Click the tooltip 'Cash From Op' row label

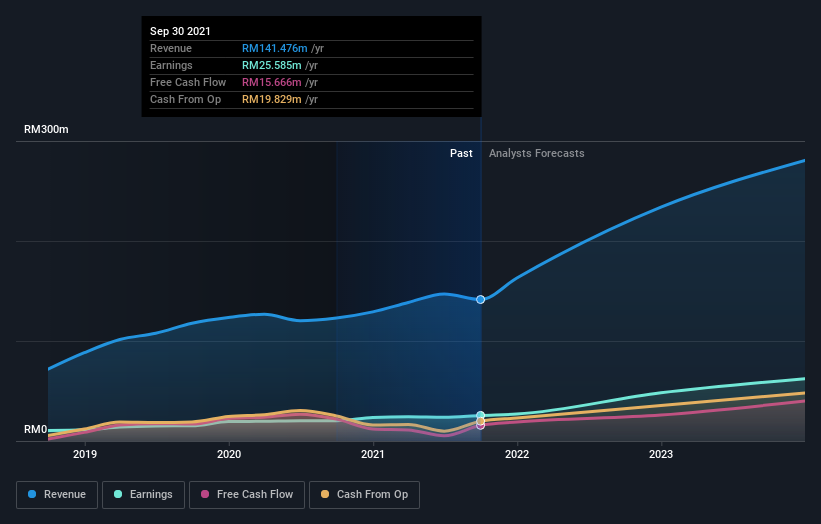pos(185,99)
